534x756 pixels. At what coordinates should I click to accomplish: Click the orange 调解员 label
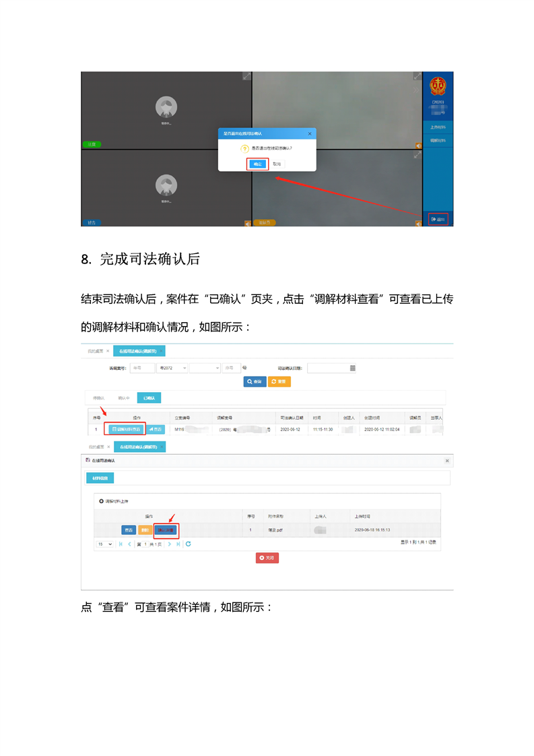pyautogui.click(x=264, y=222)
